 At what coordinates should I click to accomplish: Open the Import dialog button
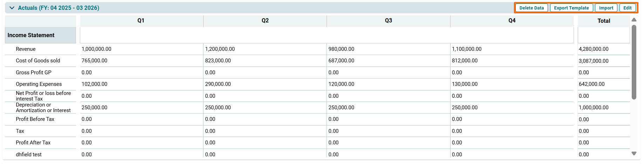pos(606,8)
